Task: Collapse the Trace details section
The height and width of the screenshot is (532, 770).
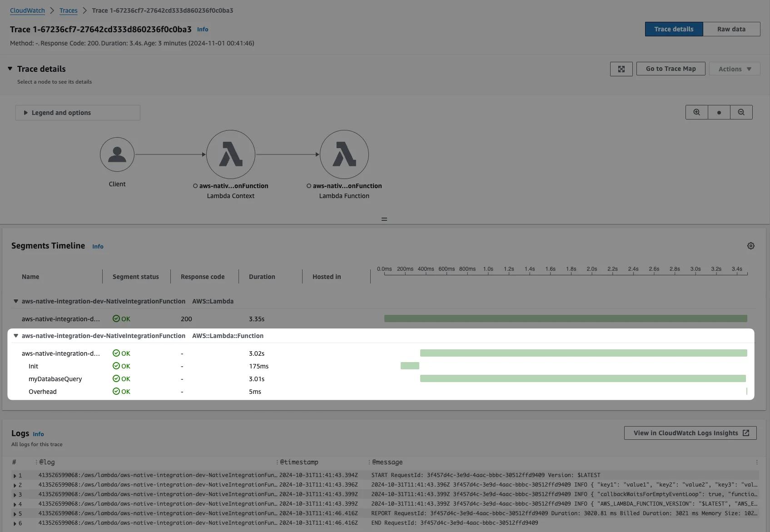Action: pyautogui.click(x=10, y=69)
